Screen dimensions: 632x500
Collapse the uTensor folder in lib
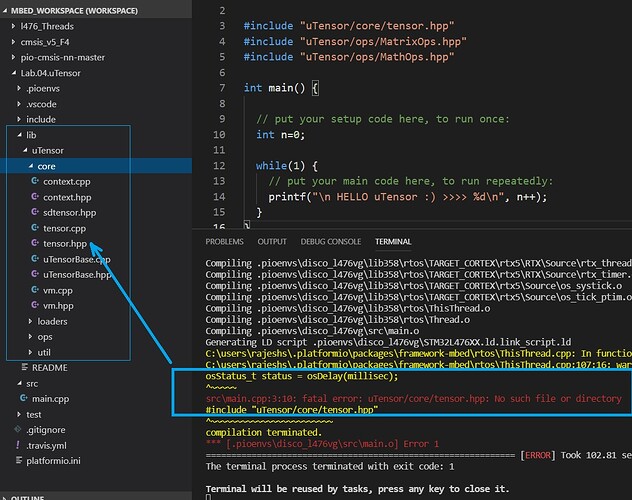pyautogui.click(x=25, y=150)
